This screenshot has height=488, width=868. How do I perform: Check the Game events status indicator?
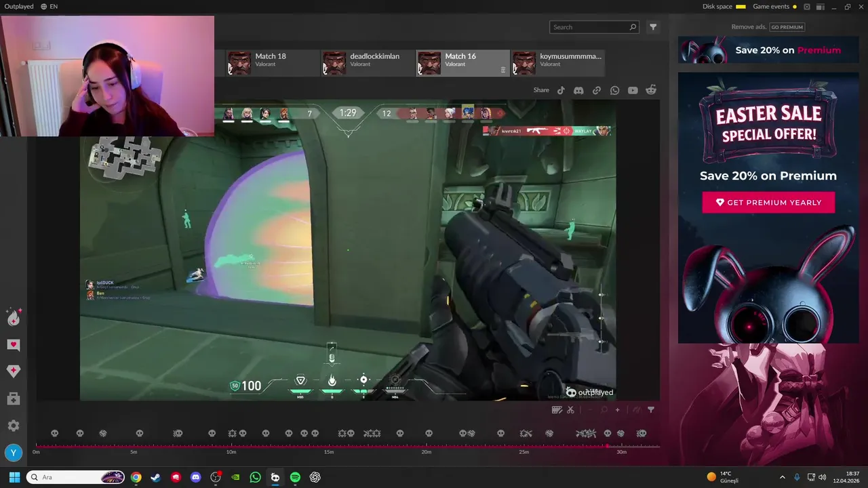pos(775,7)
